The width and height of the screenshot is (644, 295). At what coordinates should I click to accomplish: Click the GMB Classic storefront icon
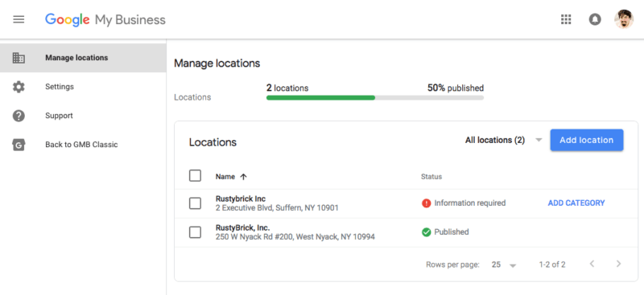tap(19, 145)
